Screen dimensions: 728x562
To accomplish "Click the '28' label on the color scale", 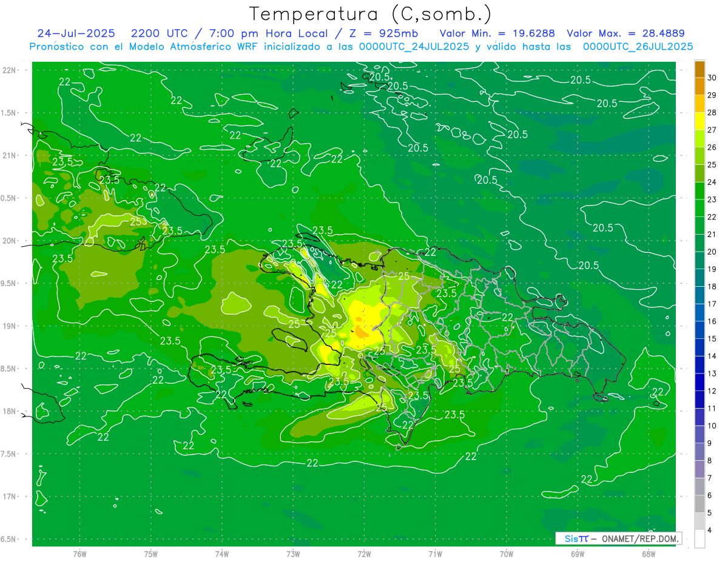I will pyautogui.click(x=712, y=112).
